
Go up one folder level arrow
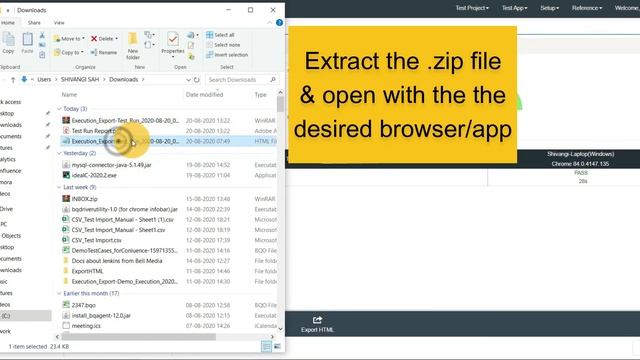[13, 80]
